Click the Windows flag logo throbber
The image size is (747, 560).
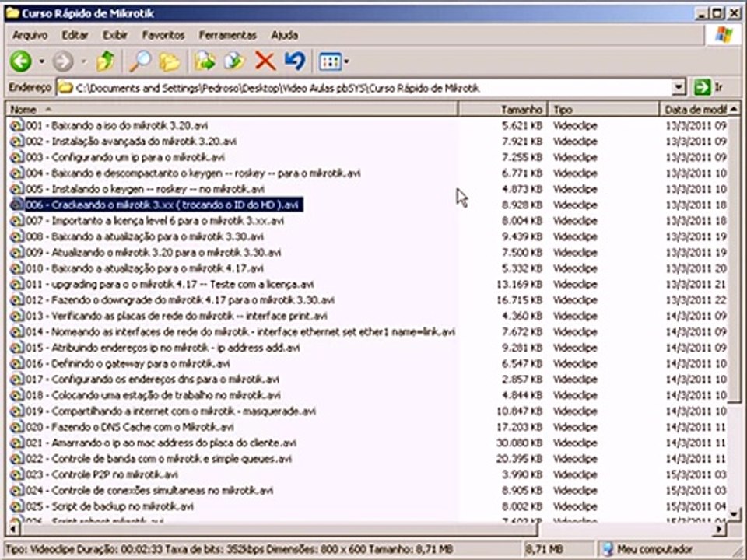pos(724,35)
